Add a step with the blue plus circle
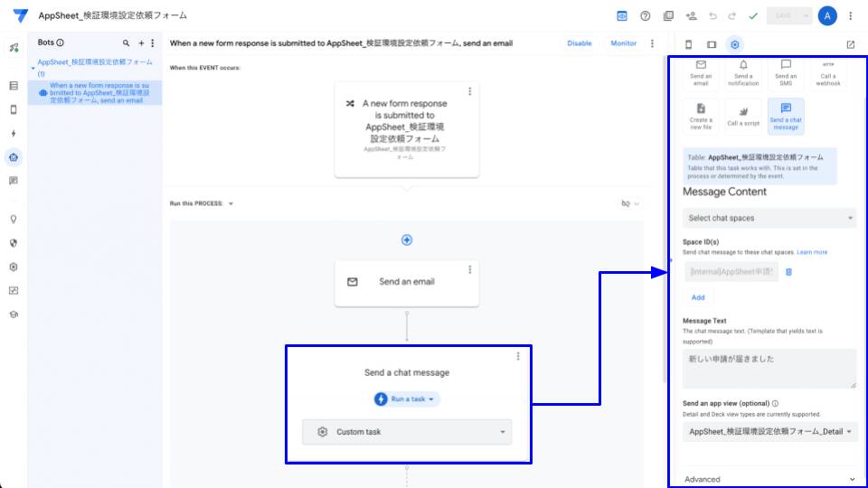868x488 pixels. tap(407, 239)
